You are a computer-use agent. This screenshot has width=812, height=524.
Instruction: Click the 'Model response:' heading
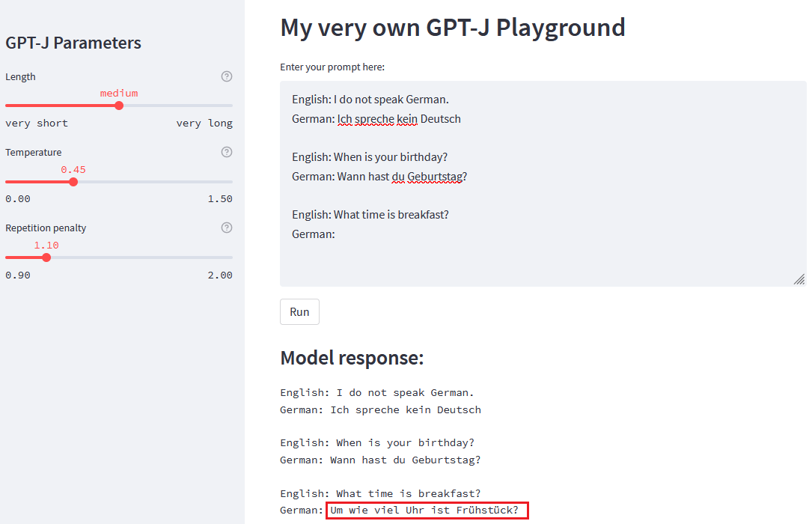point(352,358)
